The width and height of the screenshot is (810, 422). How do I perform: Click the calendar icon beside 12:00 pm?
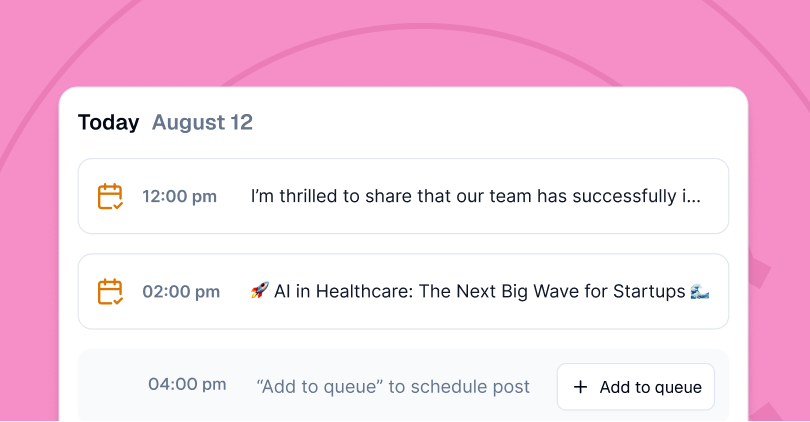tap(110, 197)
